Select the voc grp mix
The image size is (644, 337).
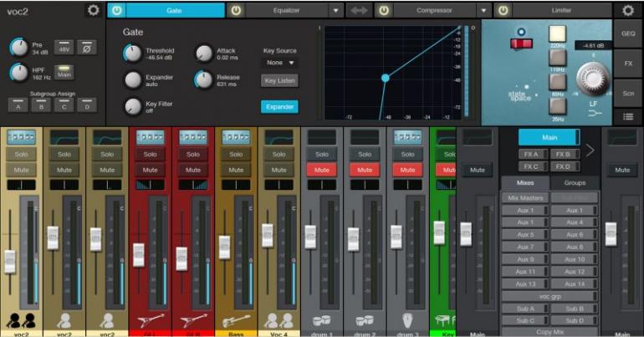point(550,296)
